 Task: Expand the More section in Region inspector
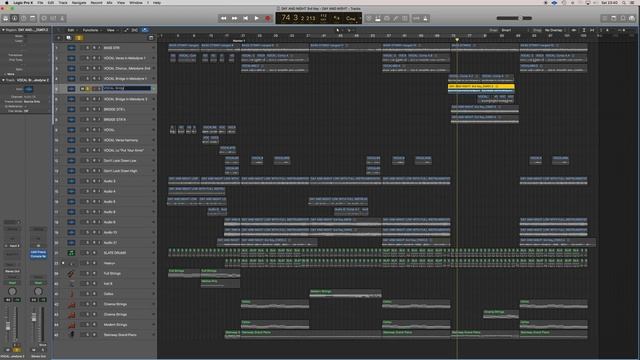pyautogui.click(x=10, y=74)
